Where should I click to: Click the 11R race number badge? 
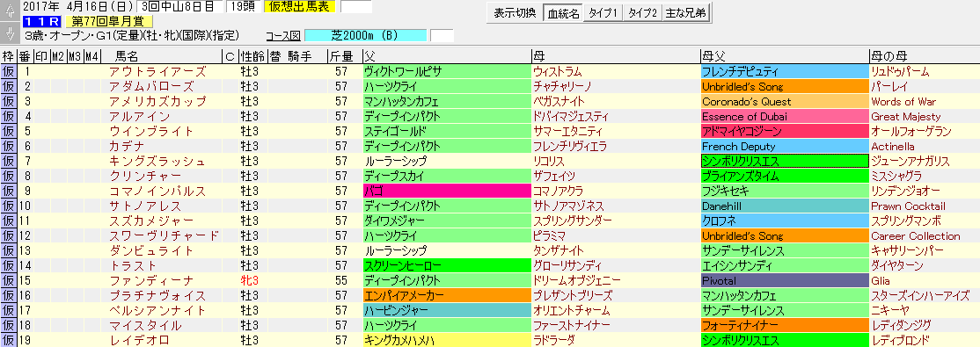41,21
